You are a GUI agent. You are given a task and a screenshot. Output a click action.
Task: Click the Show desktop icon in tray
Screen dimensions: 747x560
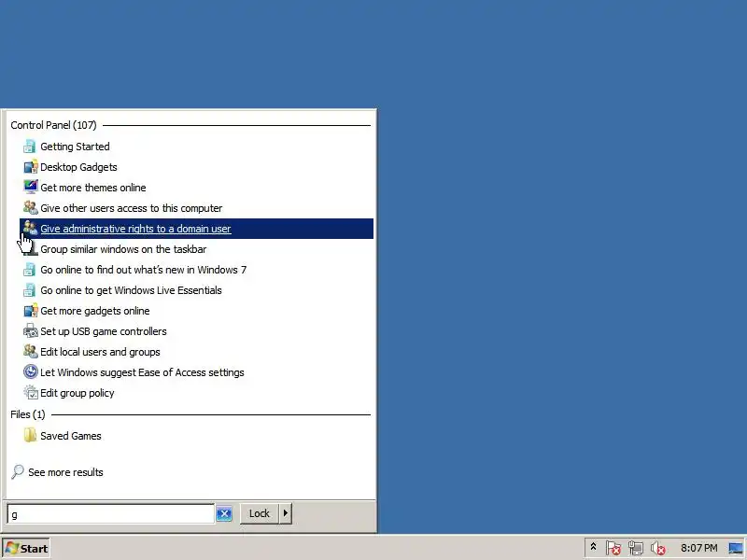736,548
